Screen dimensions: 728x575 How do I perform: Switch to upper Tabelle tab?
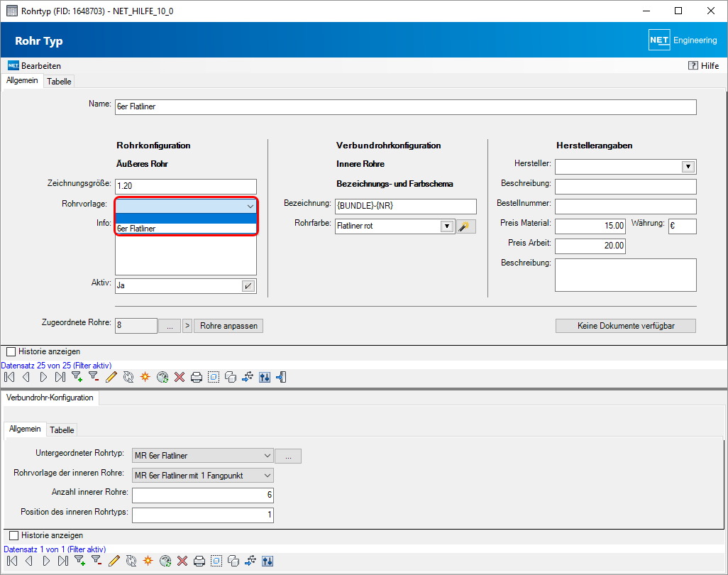tap(59, 81)
